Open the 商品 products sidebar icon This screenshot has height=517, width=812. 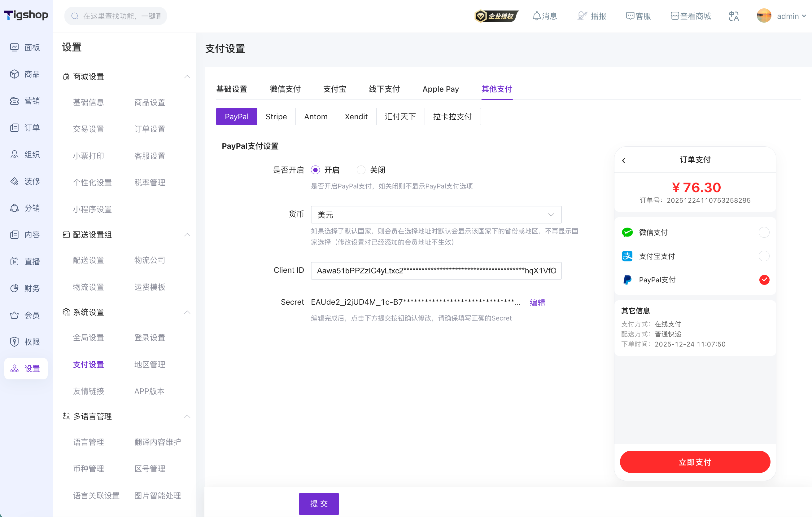pyautogui.click(x=14, y=74)
